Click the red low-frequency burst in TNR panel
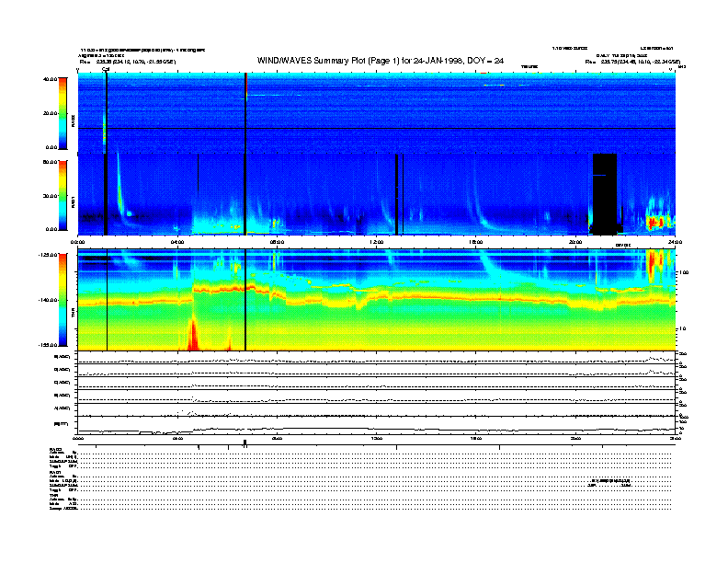Image resolution: width=728 pixels, height=563 pixels. click(x=193, y=334)
